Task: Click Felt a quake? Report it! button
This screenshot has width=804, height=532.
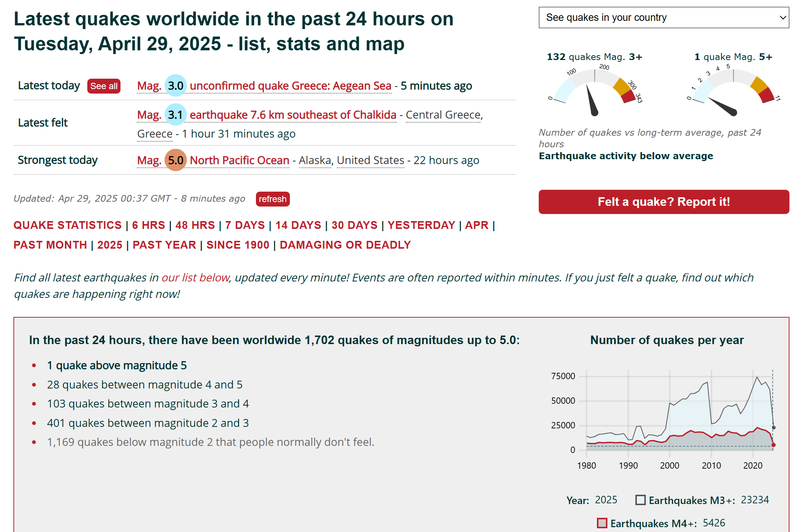Action: coord(663,202)
